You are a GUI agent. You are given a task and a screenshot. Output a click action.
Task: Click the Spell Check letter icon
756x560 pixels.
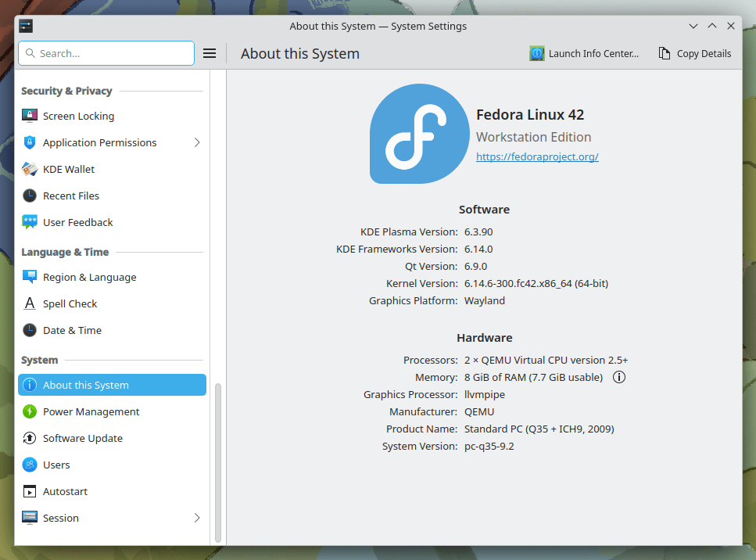tap(30, 303)
